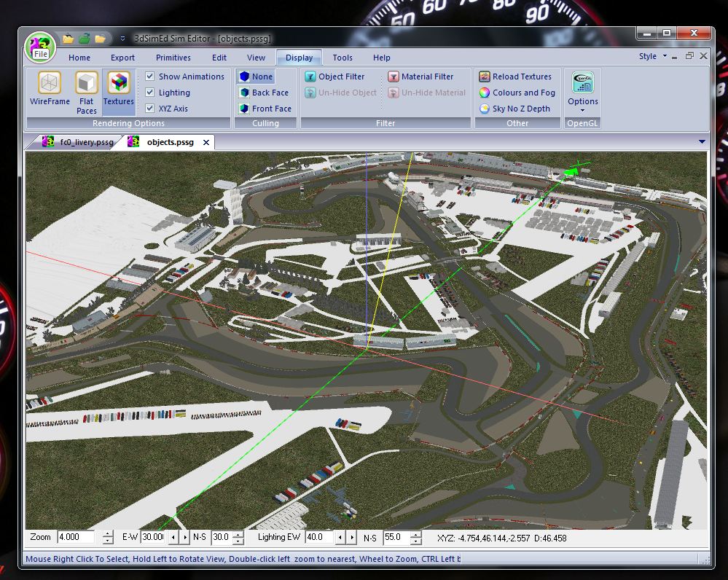Click the Zoom value field
728x580 pixels.
click(x=76, y=537)
